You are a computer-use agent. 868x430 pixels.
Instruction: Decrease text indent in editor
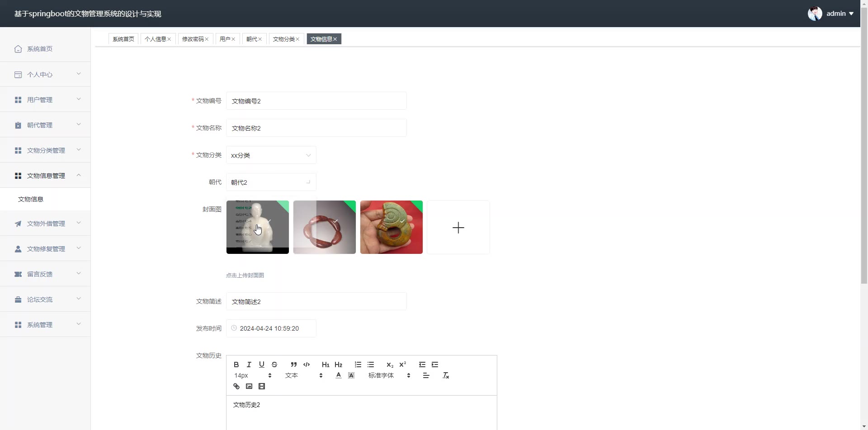[x=422, y=365]
